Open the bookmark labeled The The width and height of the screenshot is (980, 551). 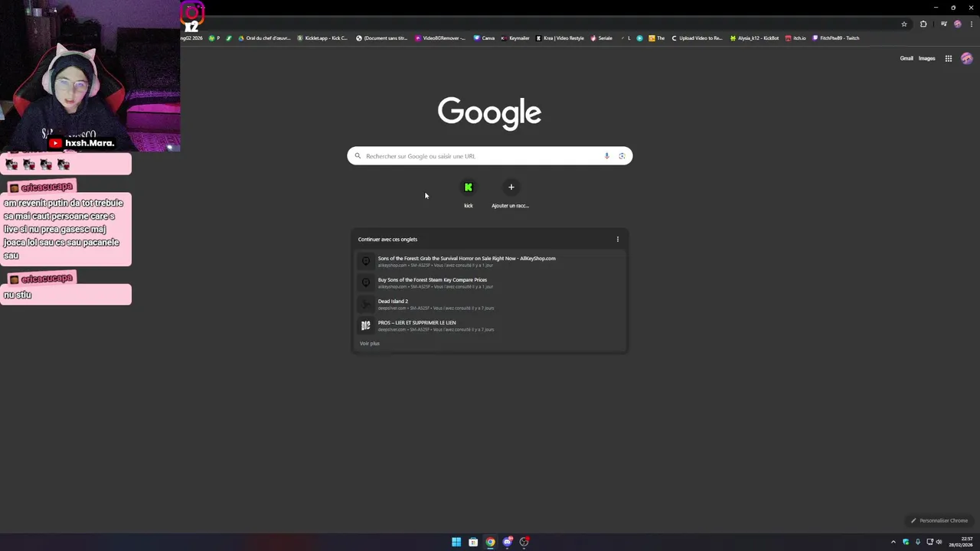tap(657, 37)
